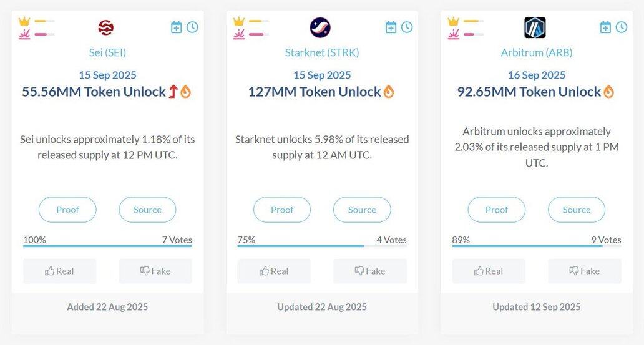Viewport: 644px width, 345px height.
Task: Vote Real on the Arbitrum unlock
Action: 489,271
